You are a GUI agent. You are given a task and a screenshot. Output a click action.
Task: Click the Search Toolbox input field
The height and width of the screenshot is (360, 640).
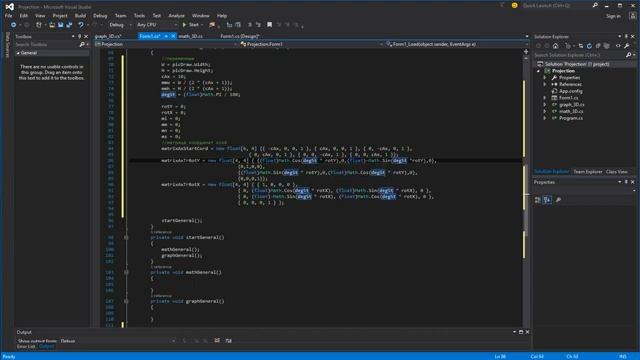coord(46,44)
